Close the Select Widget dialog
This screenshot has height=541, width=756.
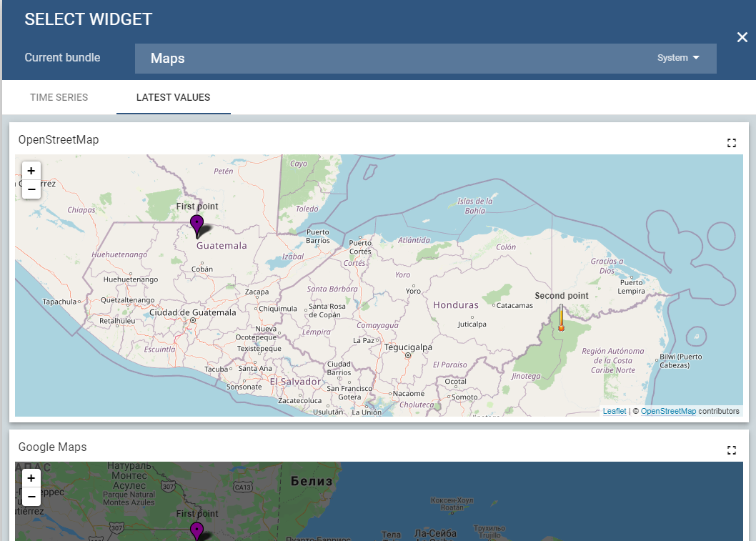(742, 37)
